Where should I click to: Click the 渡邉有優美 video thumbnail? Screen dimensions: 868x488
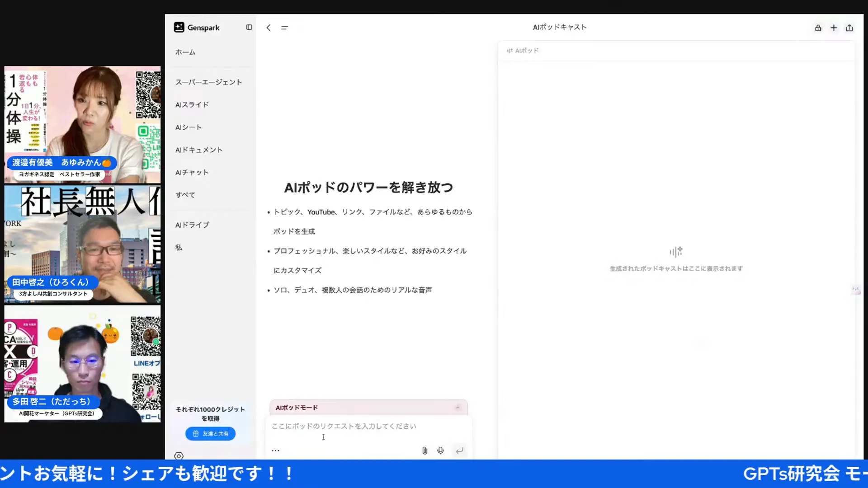click(x=82, y=125)
